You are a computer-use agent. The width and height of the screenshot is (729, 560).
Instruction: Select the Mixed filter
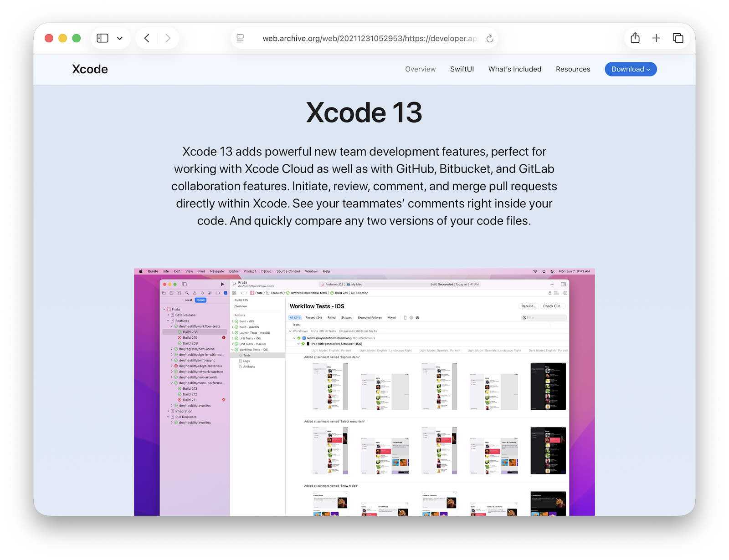(392, 317)
